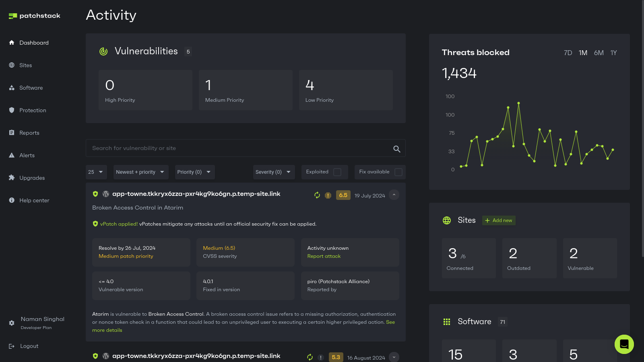Enable the Exploited filter checkbox

point(337,172)
